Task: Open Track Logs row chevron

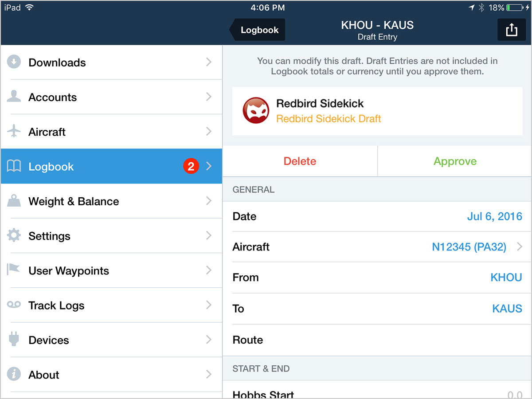Action: (209, 305)
